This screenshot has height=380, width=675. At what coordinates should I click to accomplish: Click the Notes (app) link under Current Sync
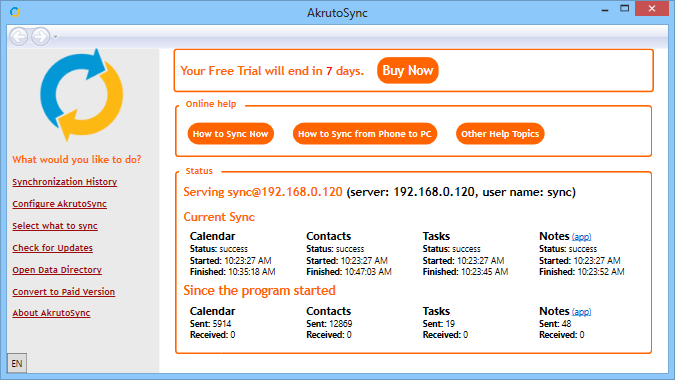pyautogui.click(x=581, y=237)
